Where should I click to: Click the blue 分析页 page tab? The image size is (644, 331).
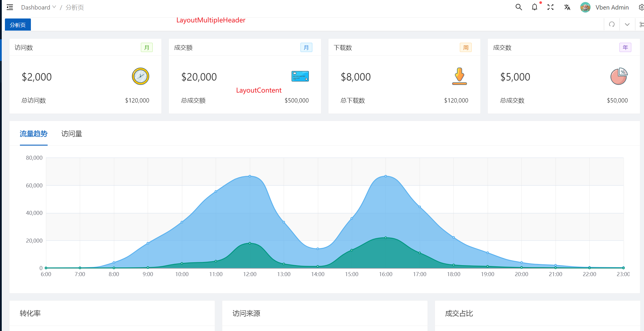coord(18,25)
